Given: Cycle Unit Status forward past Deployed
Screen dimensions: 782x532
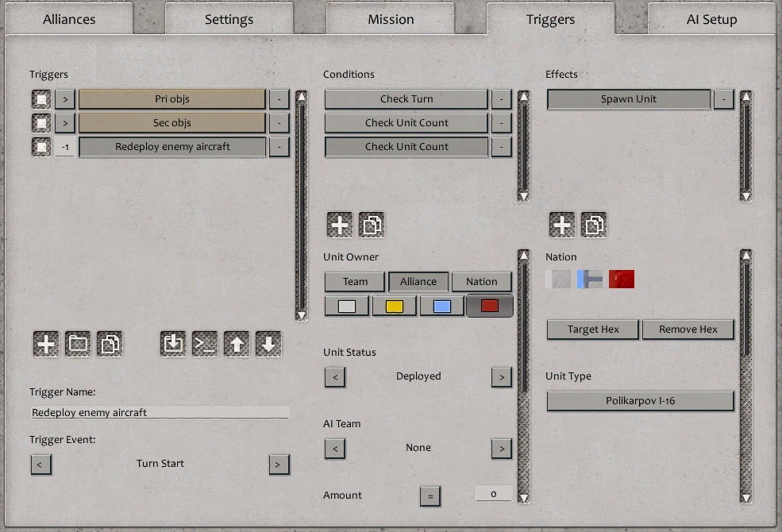Looking at the screenshot, I should [x=501, y=377].
